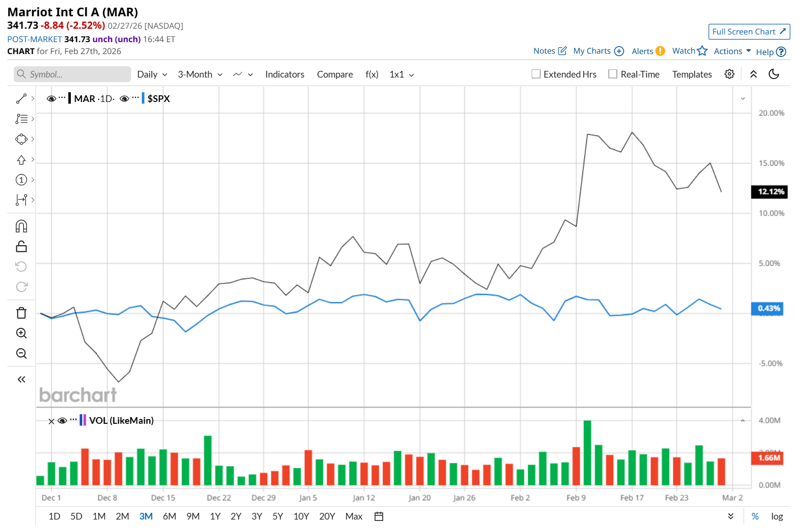808x532 pixels.
Task: Expand the bottom toolbar double chevron
Action: (x=730, y=516)
